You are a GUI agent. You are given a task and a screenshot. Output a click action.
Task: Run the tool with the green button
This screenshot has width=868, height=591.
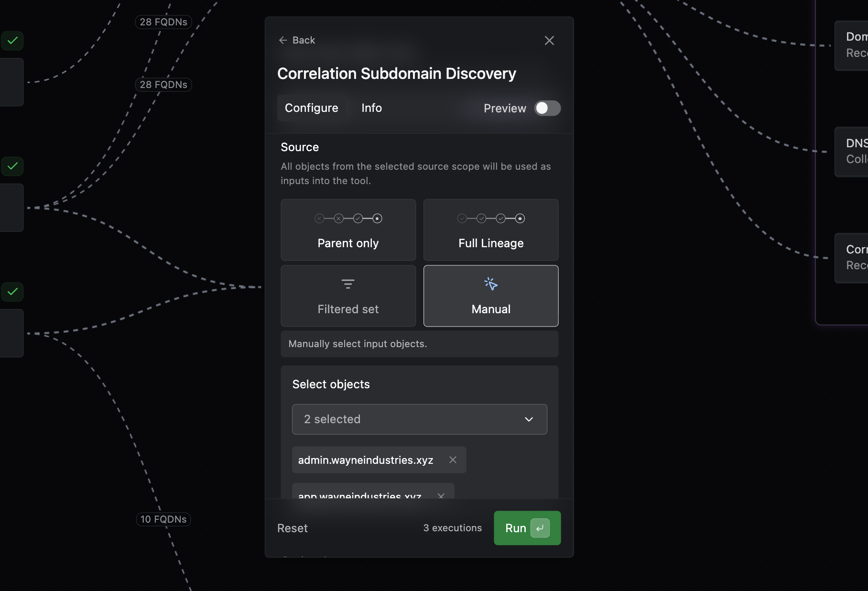[527, 528]
